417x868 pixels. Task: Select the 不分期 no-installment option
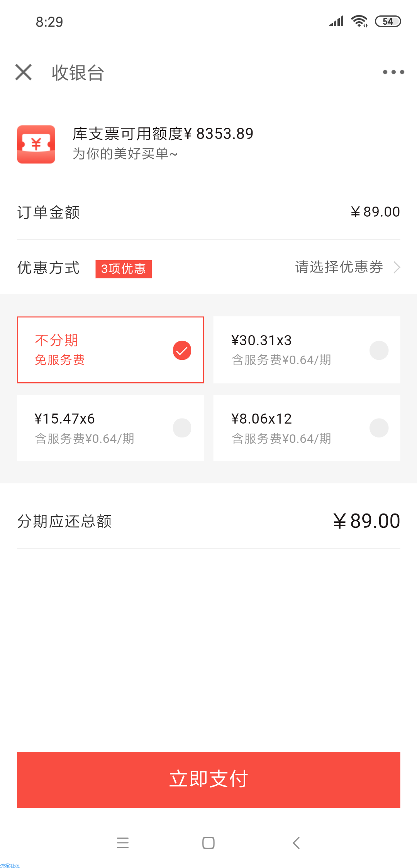pyautogui.click(x=110, y=350)
